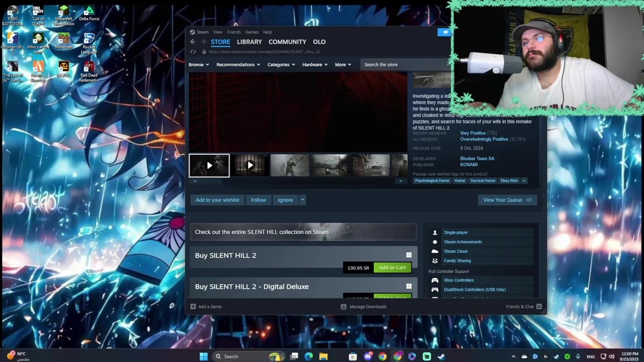Click View Your Queue button

507,200
